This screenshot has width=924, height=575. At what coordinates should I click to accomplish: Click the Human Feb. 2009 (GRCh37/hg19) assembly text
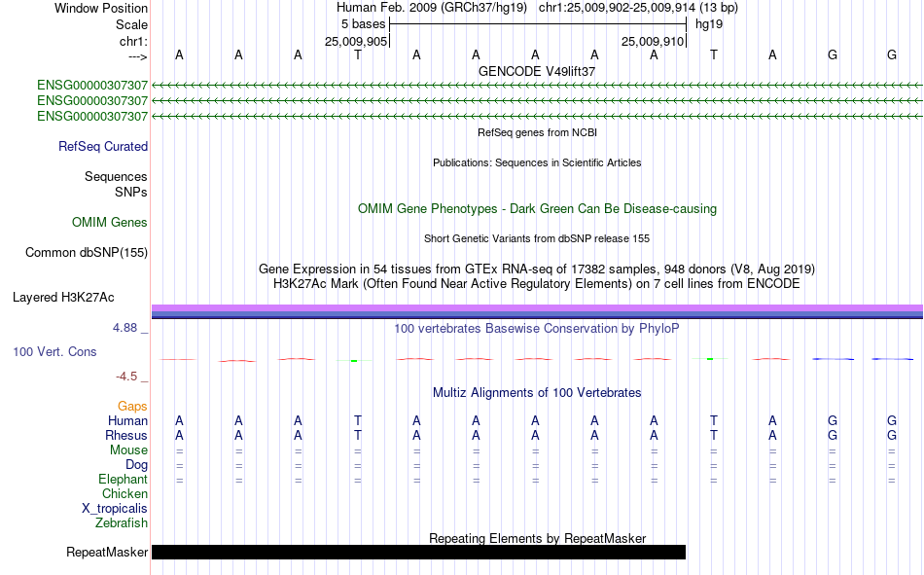[x=434, y=8]
